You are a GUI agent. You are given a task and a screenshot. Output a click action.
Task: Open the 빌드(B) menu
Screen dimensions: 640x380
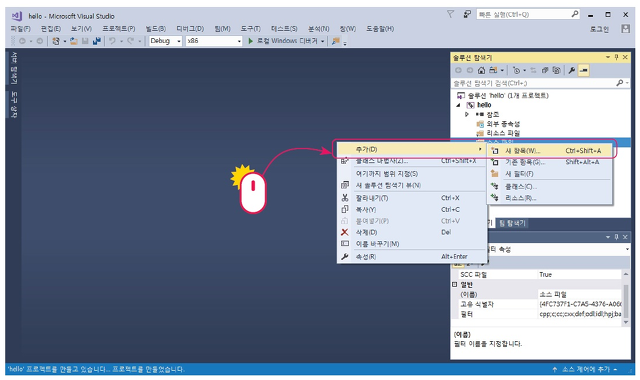[x=156, y=29]
